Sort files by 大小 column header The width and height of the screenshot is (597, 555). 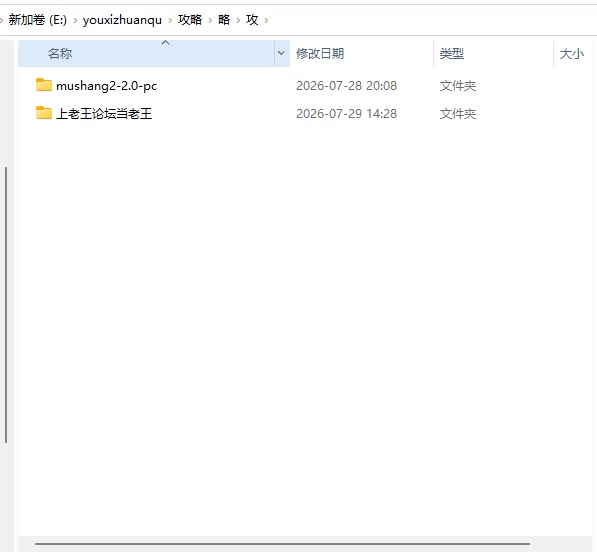[573, 53]
